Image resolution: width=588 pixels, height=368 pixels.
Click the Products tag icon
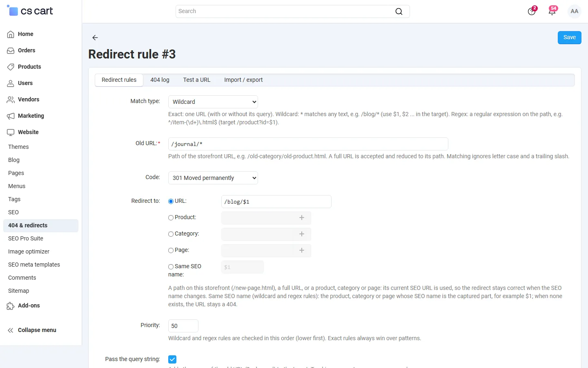click(x=11, y=67)
